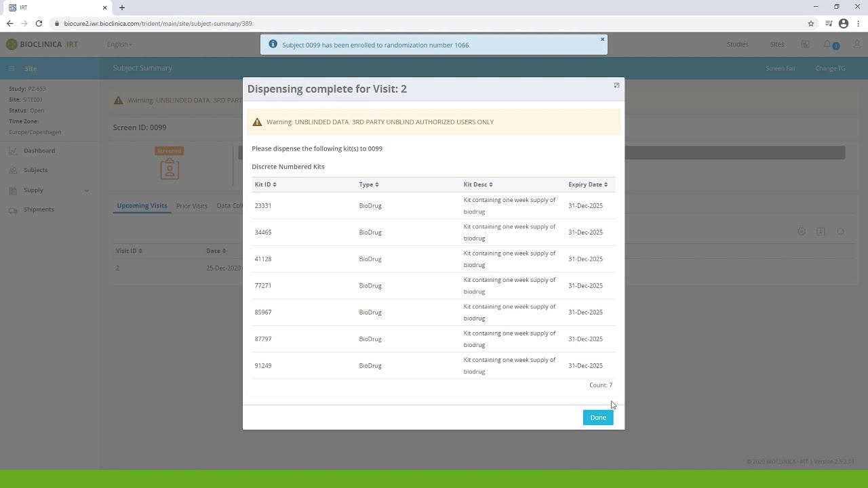Click the table refresh icon

[x=840, y=232]
